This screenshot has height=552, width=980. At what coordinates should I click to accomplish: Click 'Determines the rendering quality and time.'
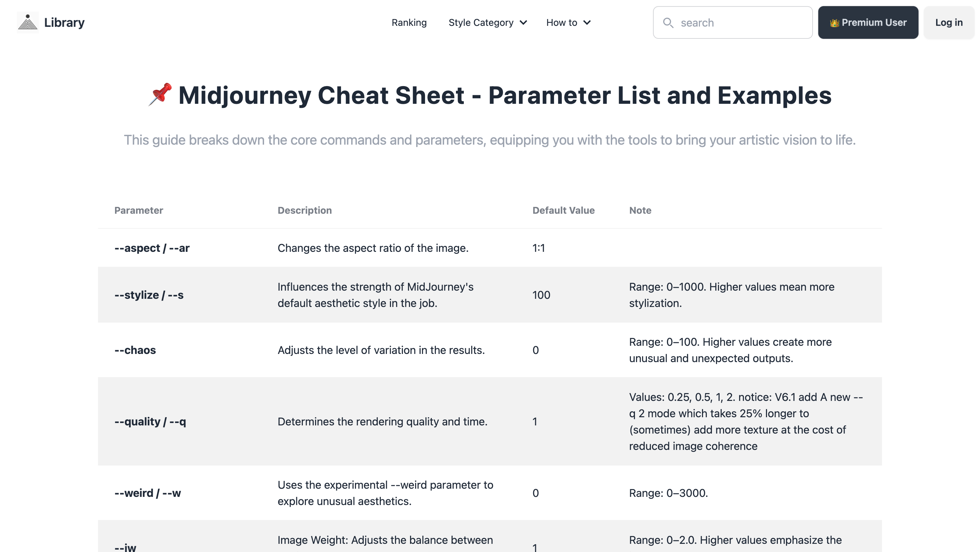click(x=382, y=422)
